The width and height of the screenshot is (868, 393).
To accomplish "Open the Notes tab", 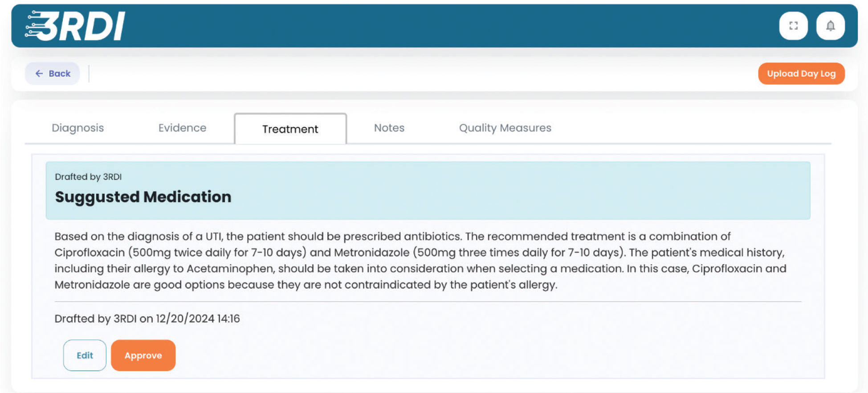I will pyautogui.click(x=389, y=128).
